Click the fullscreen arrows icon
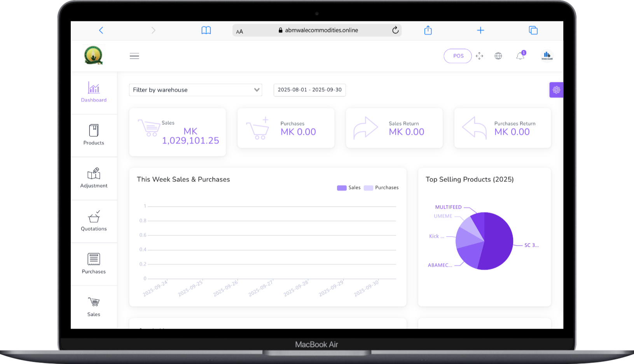The width and height of the screenshot is (634, 364). point(479,56)
